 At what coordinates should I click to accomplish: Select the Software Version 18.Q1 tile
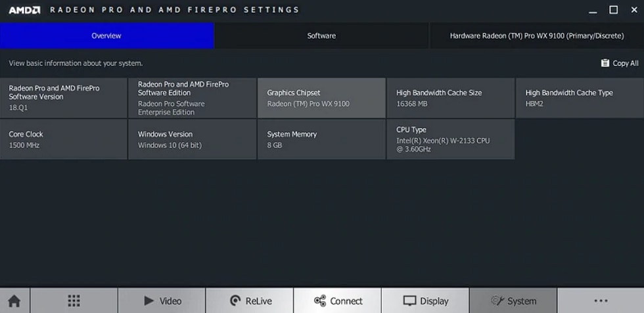[64, 98]
